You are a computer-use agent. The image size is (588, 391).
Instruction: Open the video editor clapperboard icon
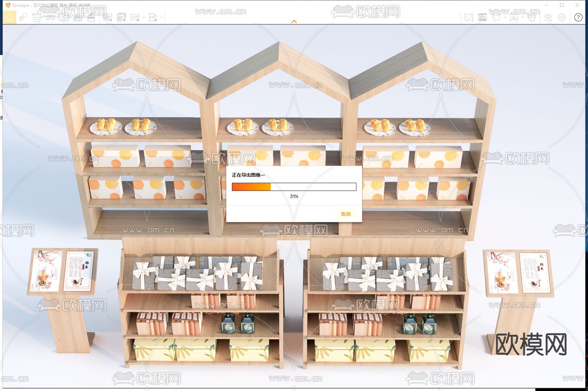click(x=91, y=17)
